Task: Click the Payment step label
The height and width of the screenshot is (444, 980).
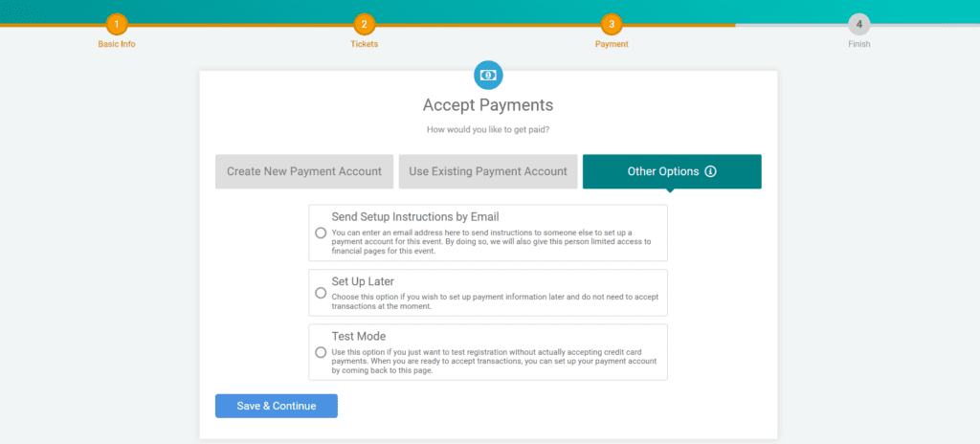Action: point(612,44)
